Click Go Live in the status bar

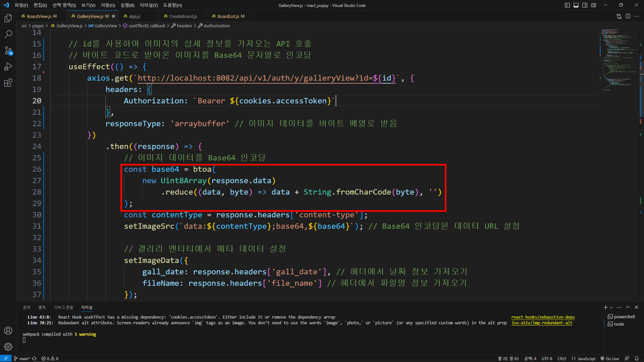(x=610, y=358)
